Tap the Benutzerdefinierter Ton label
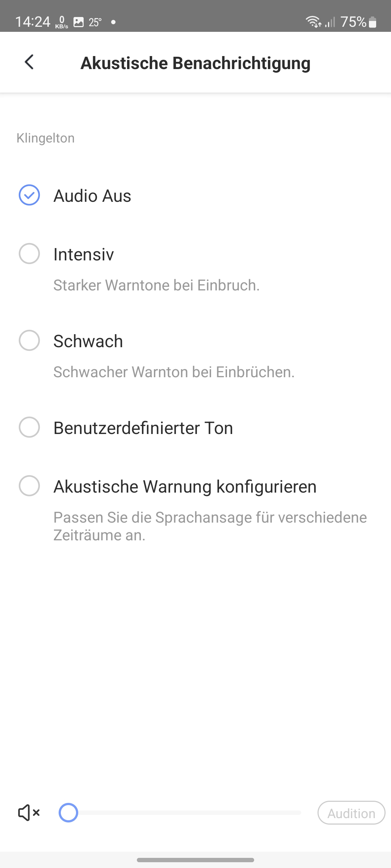Screen dimensions: 391x868 143,428
